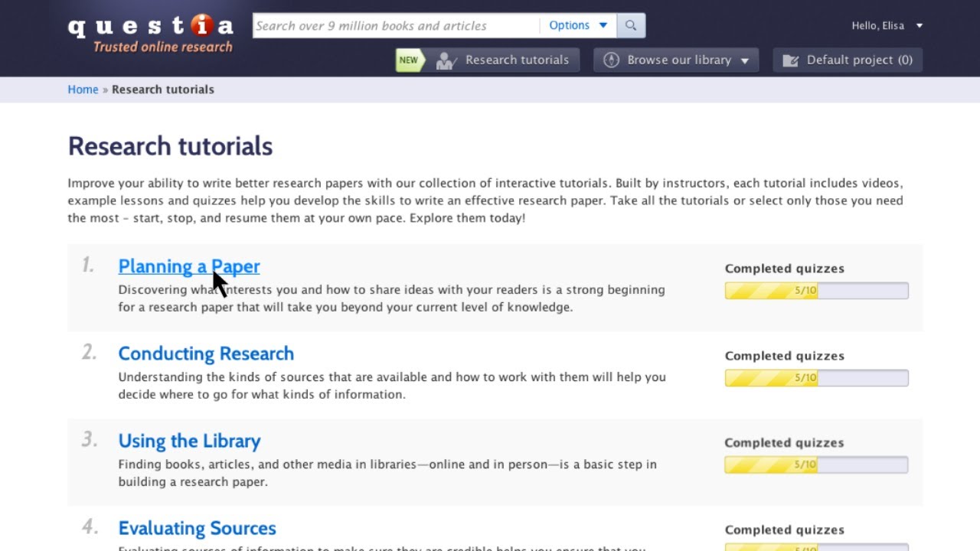Click Planning a Paper quiz progress bar
This screenshot has height=551, width=980.
817,291
